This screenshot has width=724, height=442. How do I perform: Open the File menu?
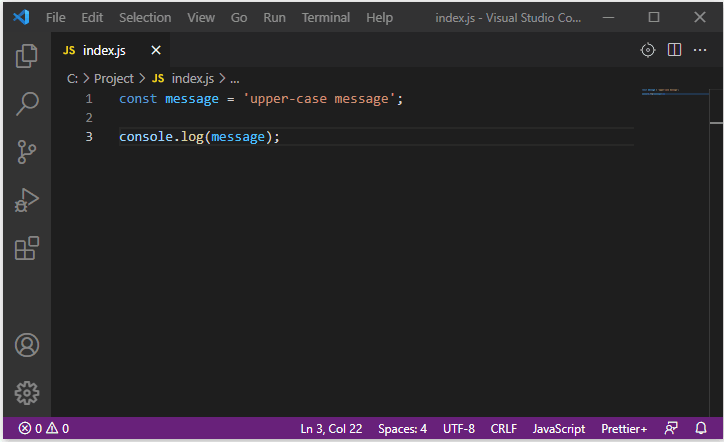click(55, 18)
